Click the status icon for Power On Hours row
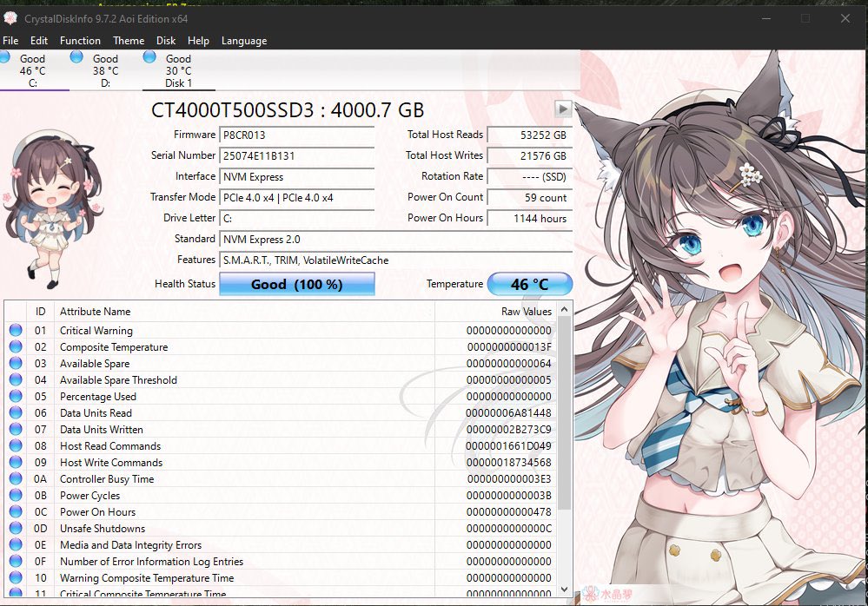 point(16,511)
